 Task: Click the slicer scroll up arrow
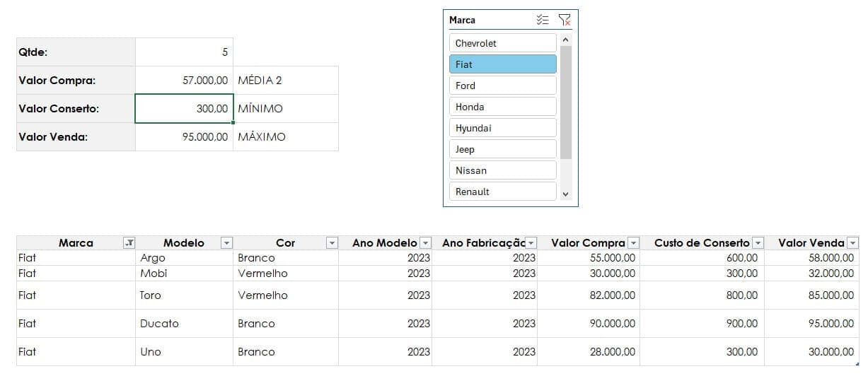(x=565, y=40)
